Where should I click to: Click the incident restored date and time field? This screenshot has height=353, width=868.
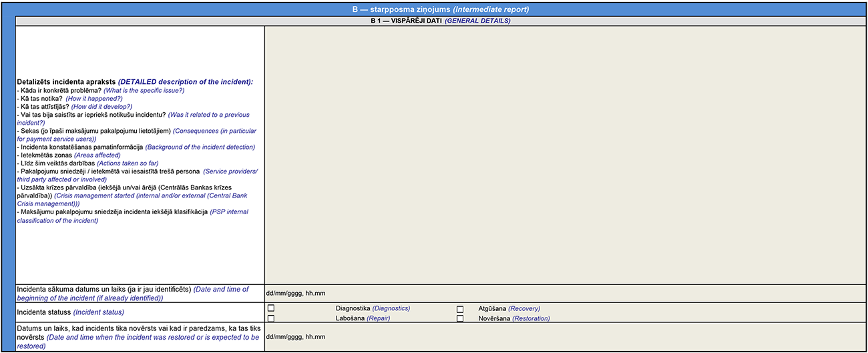[565, 338]
